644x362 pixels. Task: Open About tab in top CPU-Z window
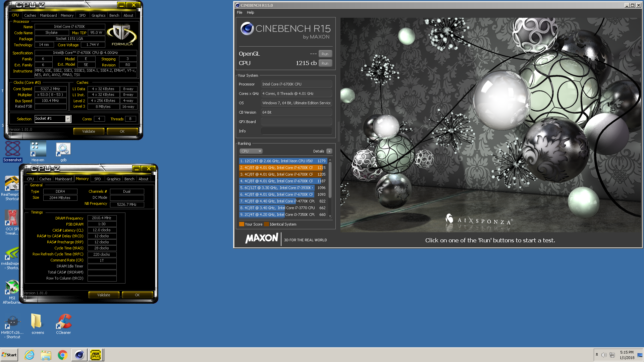click(128, 15)
